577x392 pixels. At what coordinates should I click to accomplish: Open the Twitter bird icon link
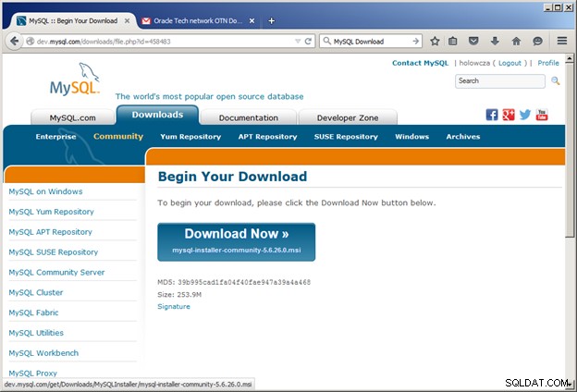[525, 115]
